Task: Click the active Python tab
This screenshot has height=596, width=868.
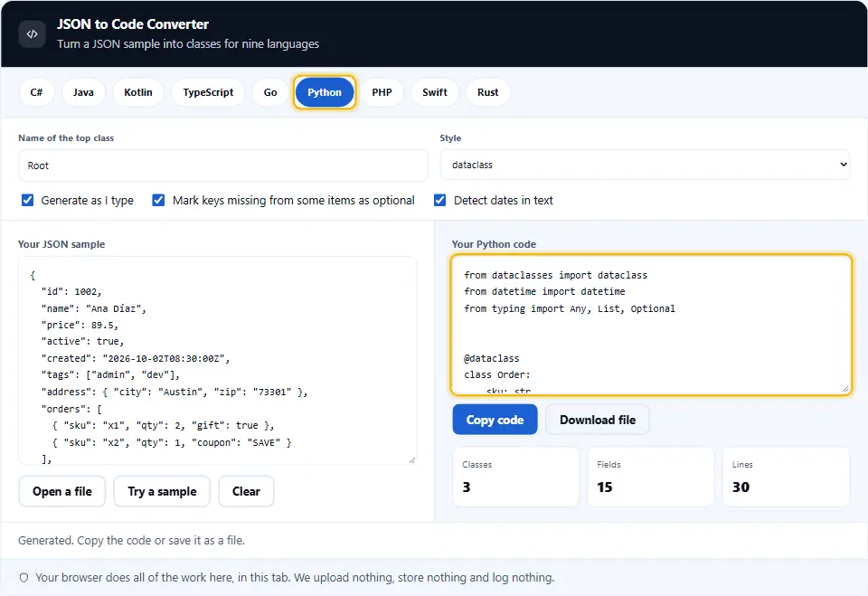Action: point(325,92)
